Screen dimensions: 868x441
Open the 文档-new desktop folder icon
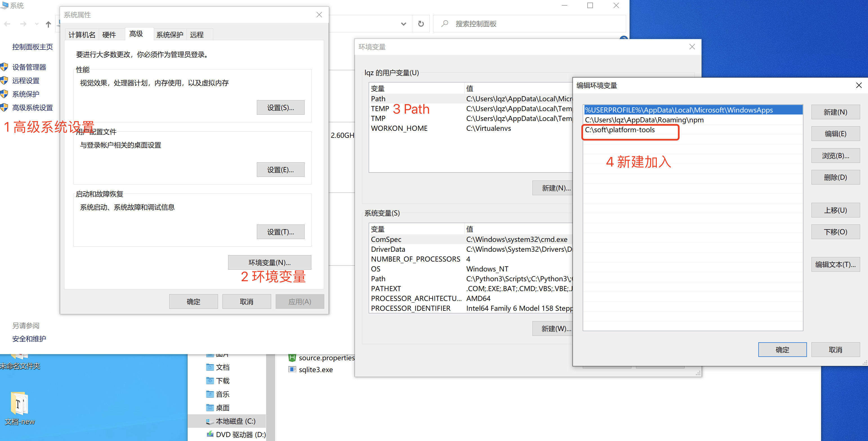(19, 404)
